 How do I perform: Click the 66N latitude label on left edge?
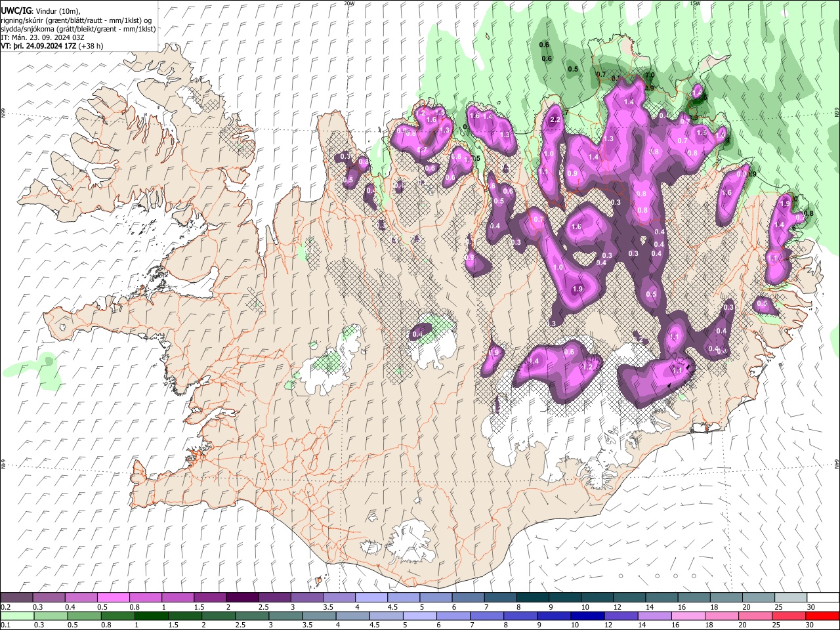point(3,113)
